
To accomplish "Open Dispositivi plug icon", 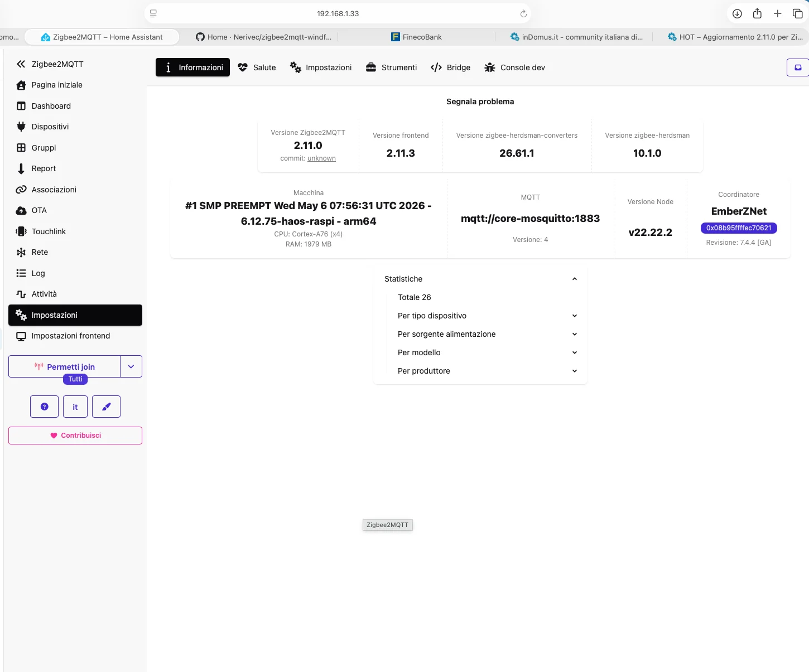I will 21,127.
